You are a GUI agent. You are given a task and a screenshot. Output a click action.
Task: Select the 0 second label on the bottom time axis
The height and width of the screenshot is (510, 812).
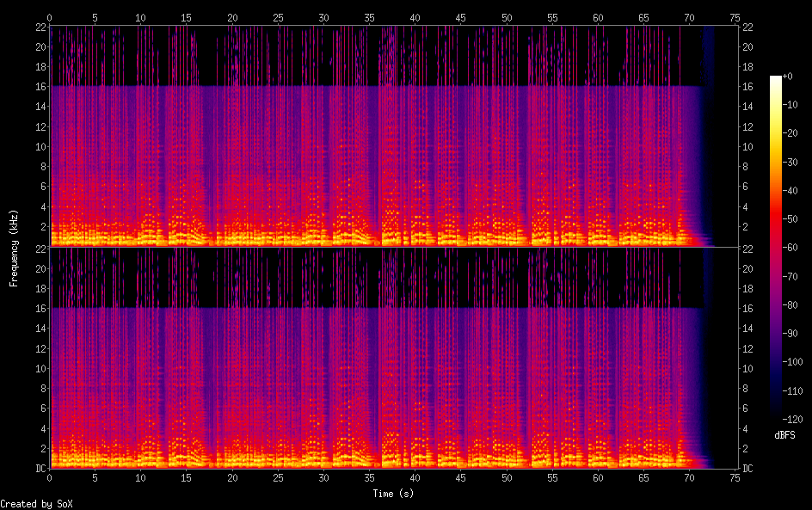tap(50, 476)
